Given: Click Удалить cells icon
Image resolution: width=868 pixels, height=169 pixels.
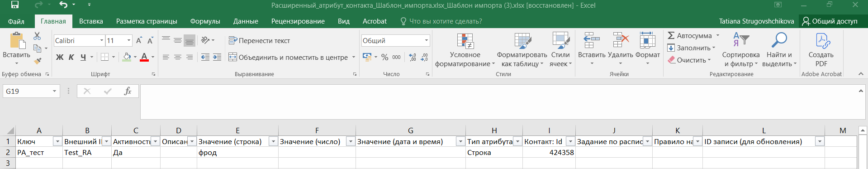Looking at the screenshot, I should click(x=621, y=41).
